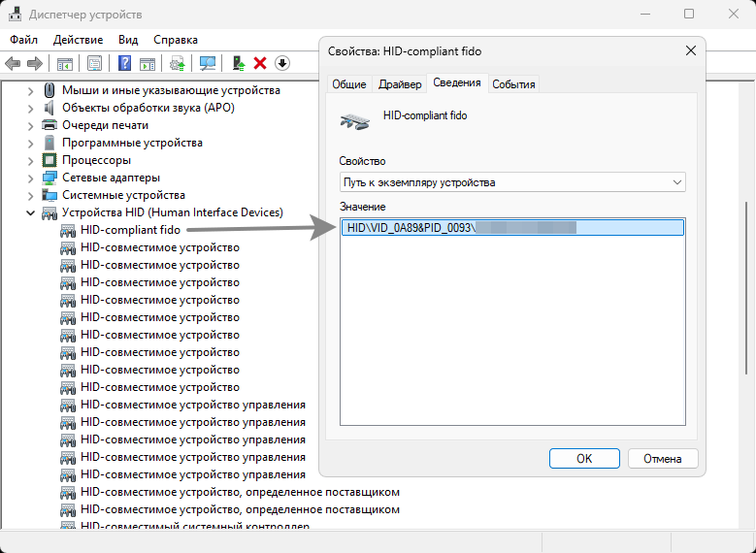Open the Справка menu
The width and height of the screenshot is (756, 553).
click(176, 40)
